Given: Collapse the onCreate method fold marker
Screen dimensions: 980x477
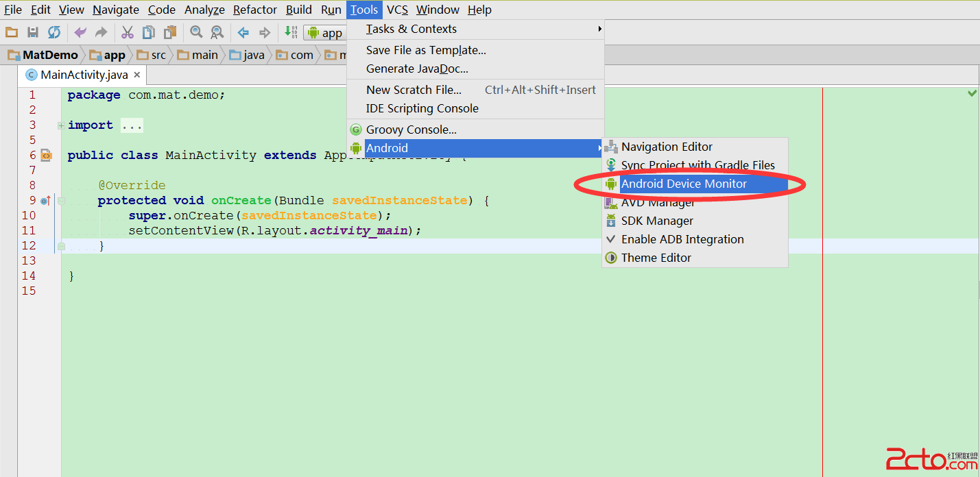Looking at the screenshot, I should [x=61, y=201].
